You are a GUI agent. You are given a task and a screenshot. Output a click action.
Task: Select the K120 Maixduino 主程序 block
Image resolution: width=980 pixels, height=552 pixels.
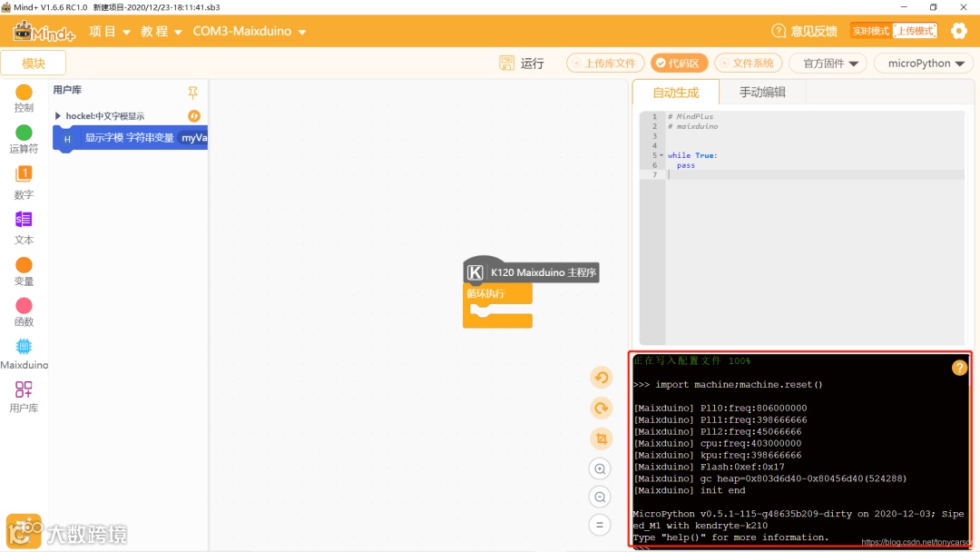(x=531, y=271)
